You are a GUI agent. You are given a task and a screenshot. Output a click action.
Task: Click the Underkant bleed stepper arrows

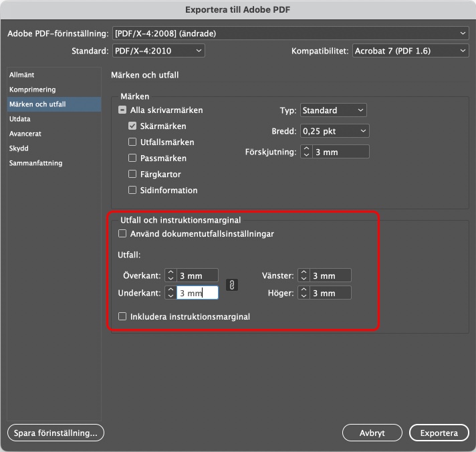tap(170, 293)
